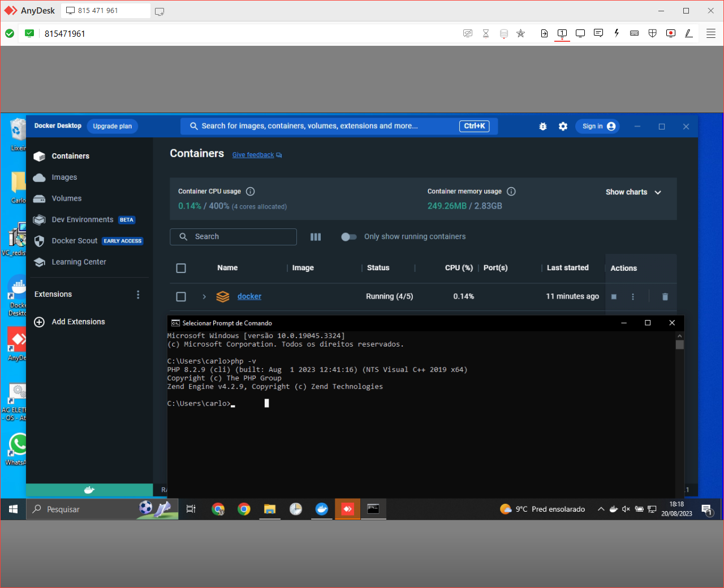Select all containers with header checkbox

coord(181,268)
